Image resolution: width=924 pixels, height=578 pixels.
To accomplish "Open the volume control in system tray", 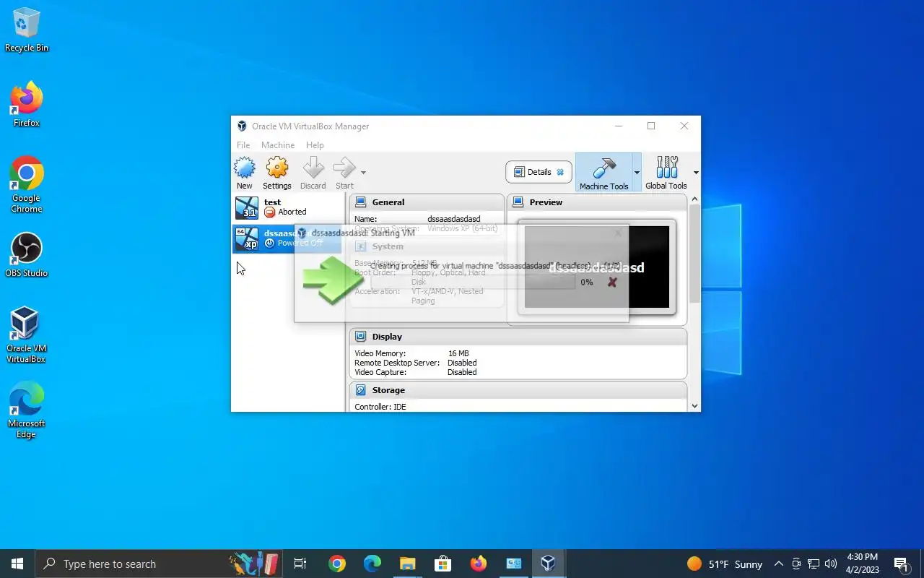I will point(831,564).
